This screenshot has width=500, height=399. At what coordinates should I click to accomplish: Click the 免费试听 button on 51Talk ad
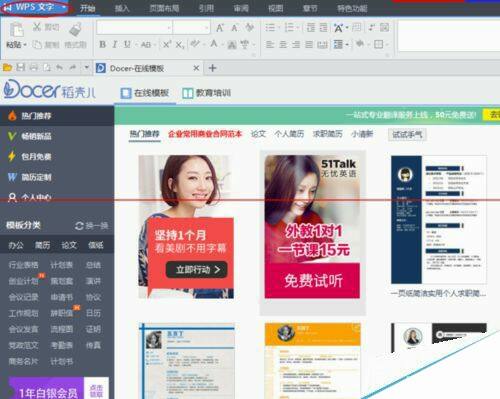[312, 281]
